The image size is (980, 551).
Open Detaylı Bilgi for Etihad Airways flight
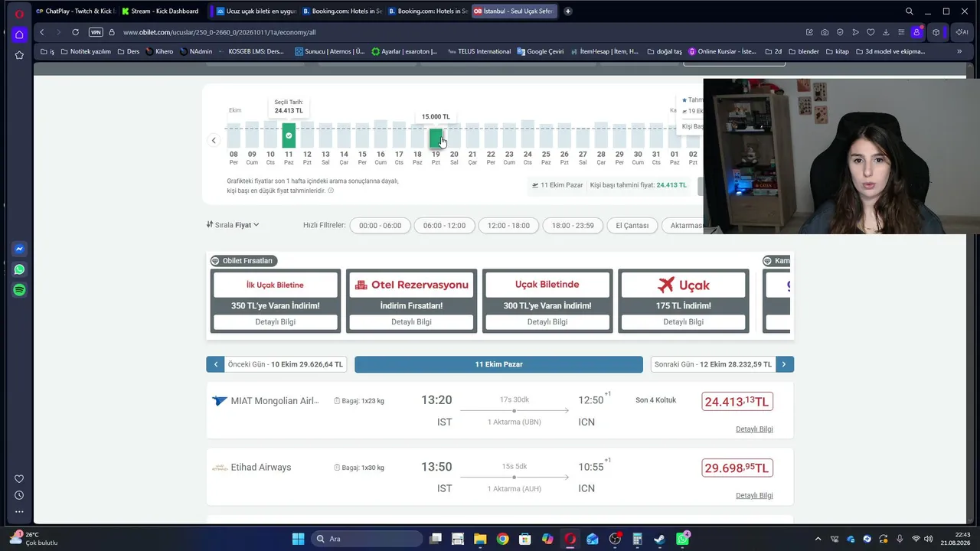click(x=754, y=496)
